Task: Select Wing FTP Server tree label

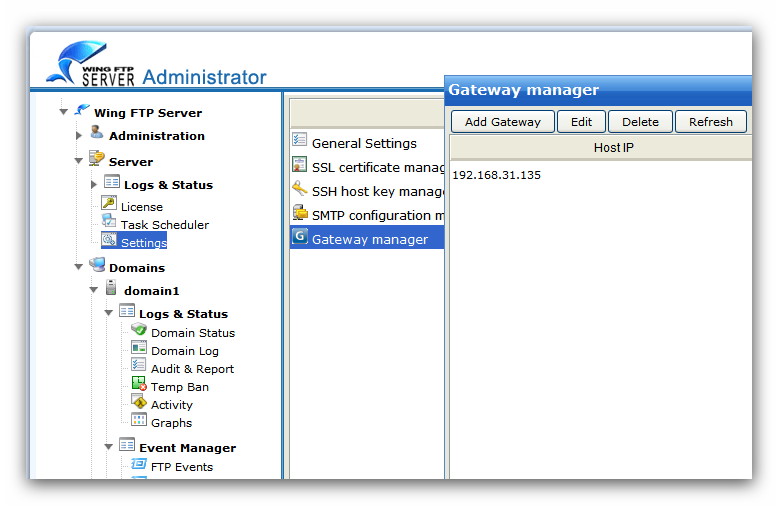Action: (148, 113)
